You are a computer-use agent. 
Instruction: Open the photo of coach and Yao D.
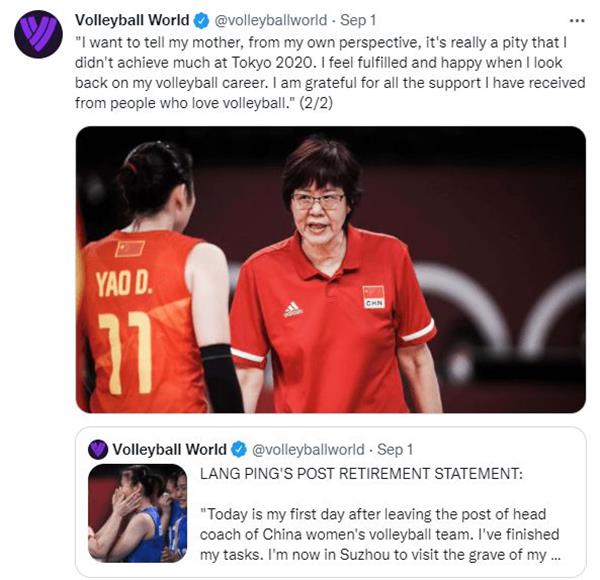click(x=331, y=269)
